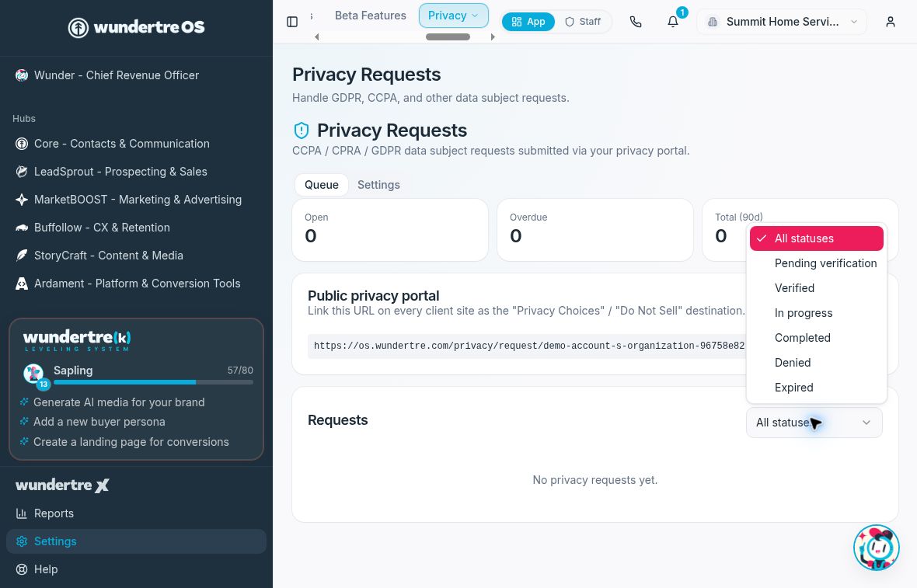Click the Ardament hub icon

click(x=22, y=284)
